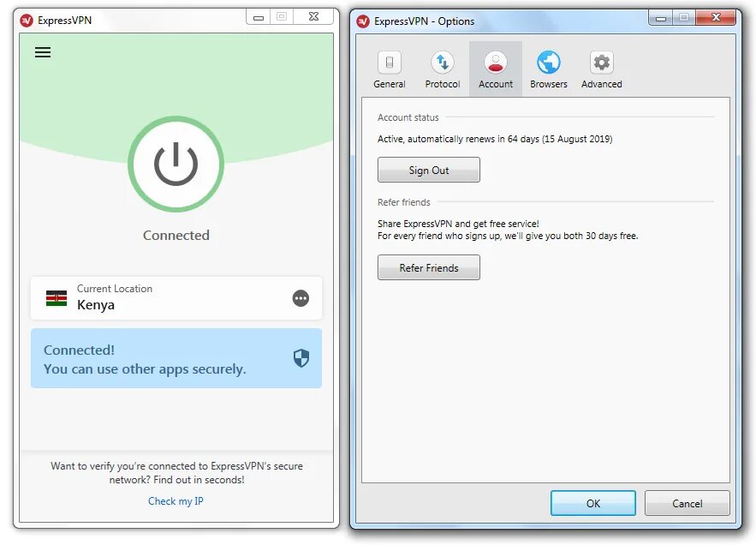Select the Kenya current location card
Viewport: 756px width, 545px height.
176,298
